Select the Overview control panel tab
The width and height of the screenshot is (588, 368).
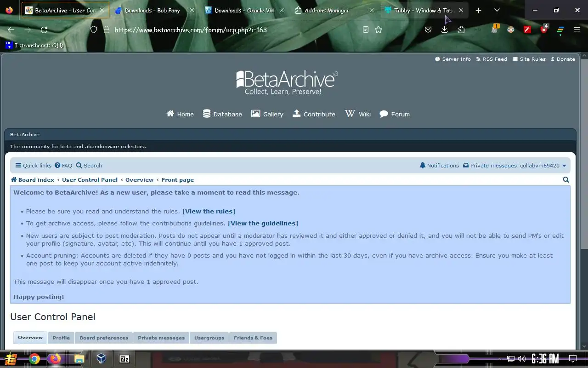30,338
